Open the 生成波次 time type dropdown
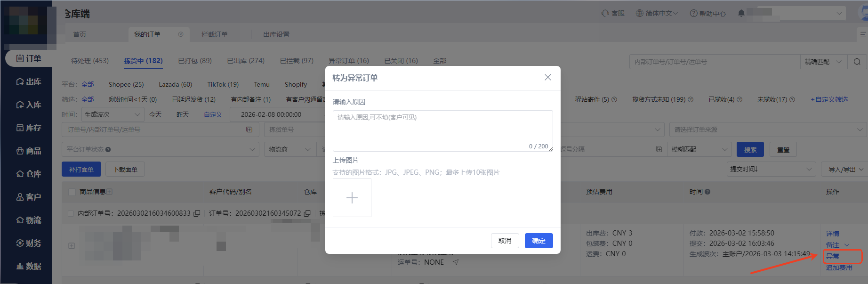 pyautogui.click(x=113, y=114)
